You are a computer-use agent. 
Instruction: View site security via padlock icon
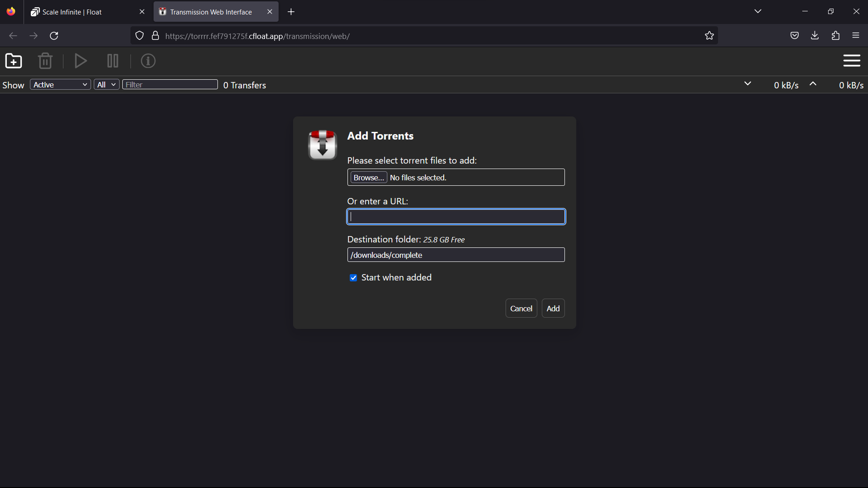tap(155, 36)
